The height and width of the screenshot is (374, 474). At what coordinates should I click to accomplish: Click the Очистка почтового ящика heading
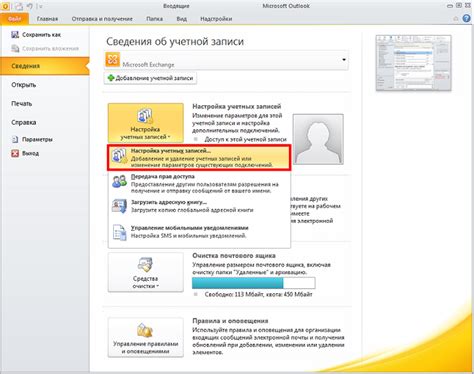234,256
